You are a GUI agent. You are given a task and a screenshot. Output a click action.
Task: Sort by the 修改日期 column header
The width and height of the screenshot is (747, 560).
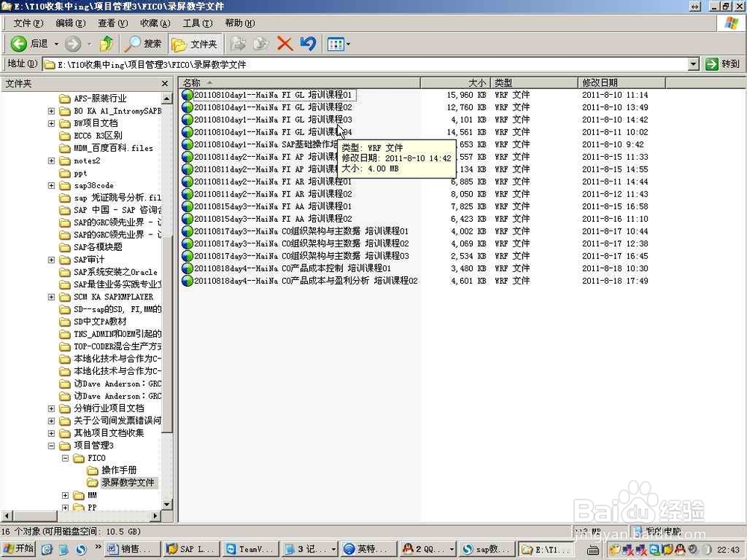tap(622, 83)
